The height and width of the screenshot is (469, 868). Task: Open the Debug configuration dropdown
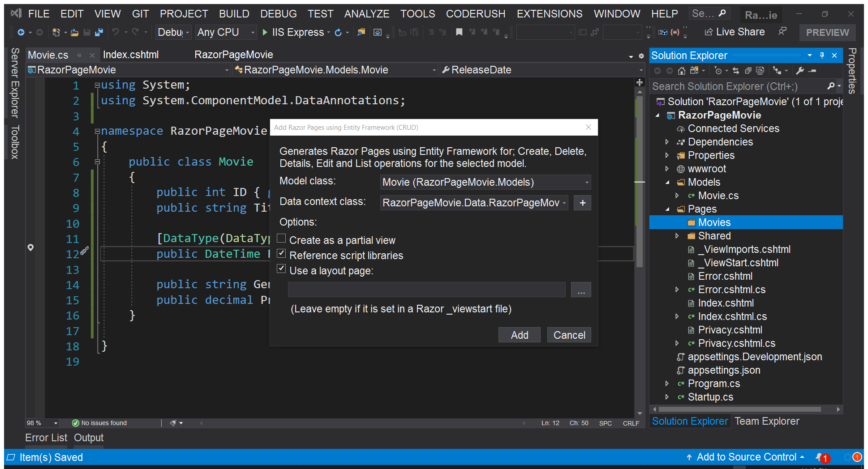(186, 32)
